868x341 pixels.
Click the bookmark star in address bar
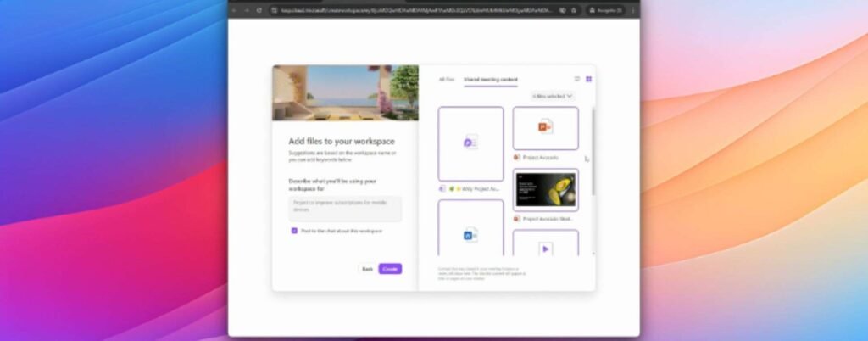point(574,10)
